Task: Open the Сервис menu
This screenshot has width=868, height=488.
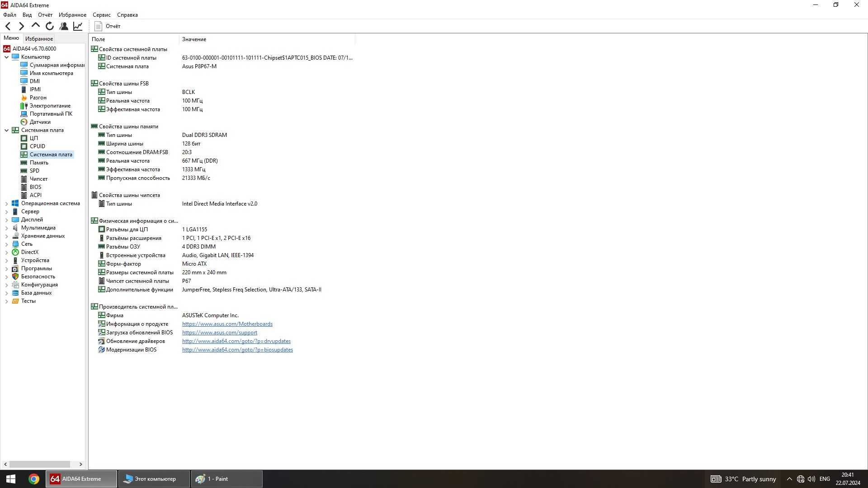Action: click(x=102, y=15)
